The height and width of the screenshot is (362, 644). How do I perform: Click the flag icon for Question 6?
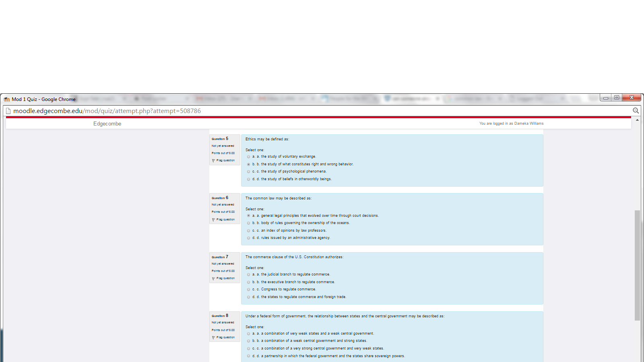[x=213, y=220]
